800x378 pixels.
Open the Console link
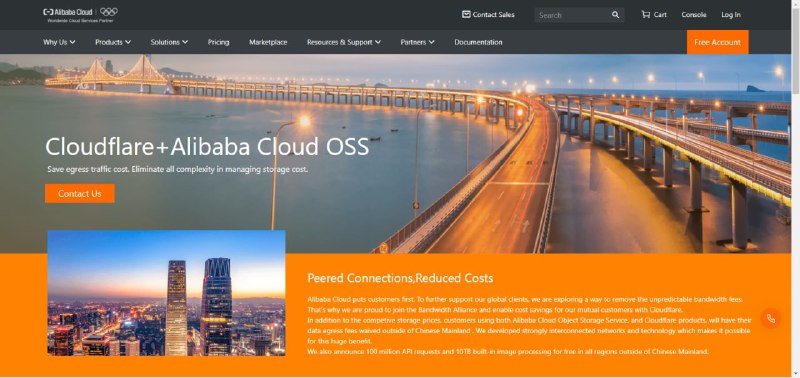[694, 14]
